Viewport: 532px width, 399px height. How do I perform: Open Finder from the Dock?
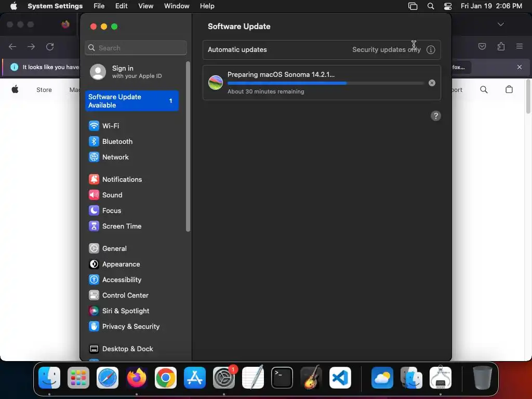pos(49,378)
